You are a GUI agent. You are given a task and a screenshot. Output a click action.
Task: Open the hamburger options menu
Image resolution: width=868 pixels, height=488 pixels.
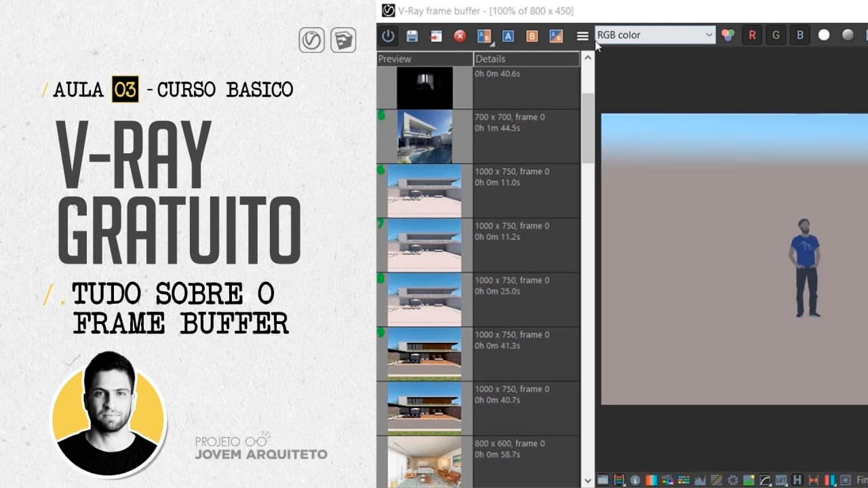pyautogui.click(x=583, y=36)
